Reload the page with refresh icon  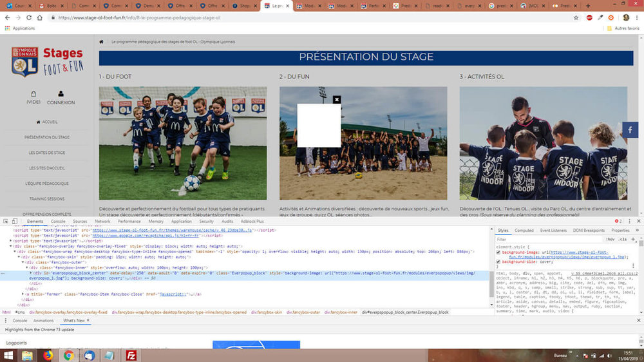coord(29,17)
